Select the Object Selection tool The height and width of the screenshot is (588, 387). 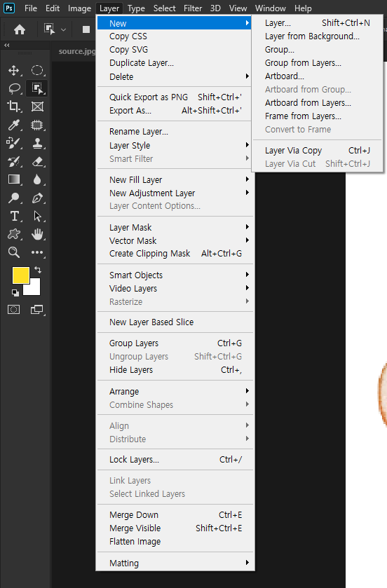pos(36,88)
